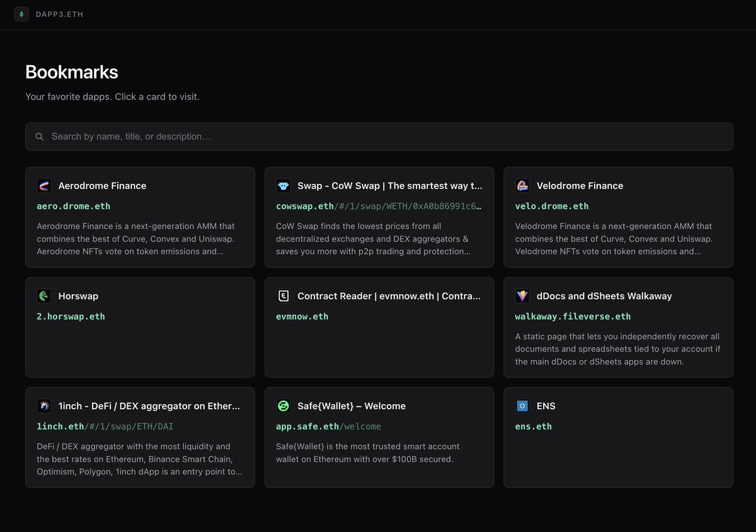The height and width of the screenshot is (532, 756).
Task: Open Safe{Wallet} – Welcome title
Action: click(x=352, y=406)
